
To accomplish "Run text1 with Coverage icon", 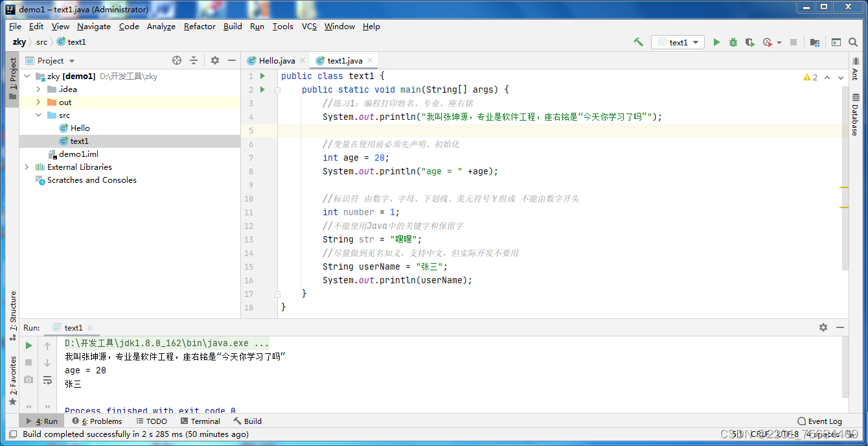I will [x=749, y=41].
